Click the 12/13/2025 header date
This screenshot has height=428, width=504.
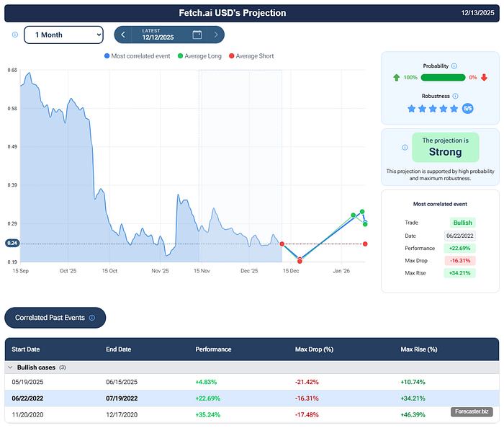click(477, 13)
